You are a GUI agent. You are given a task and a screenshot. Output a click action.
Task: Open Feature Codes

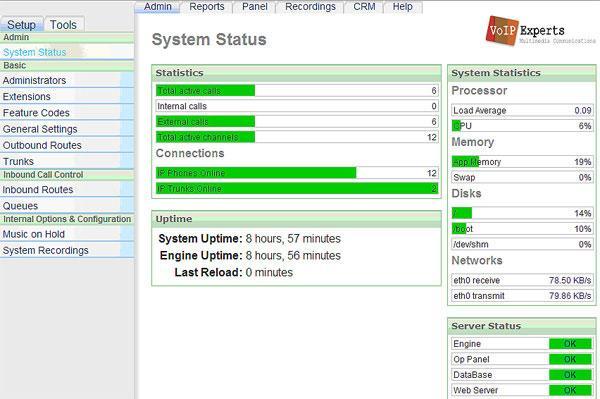67,113
